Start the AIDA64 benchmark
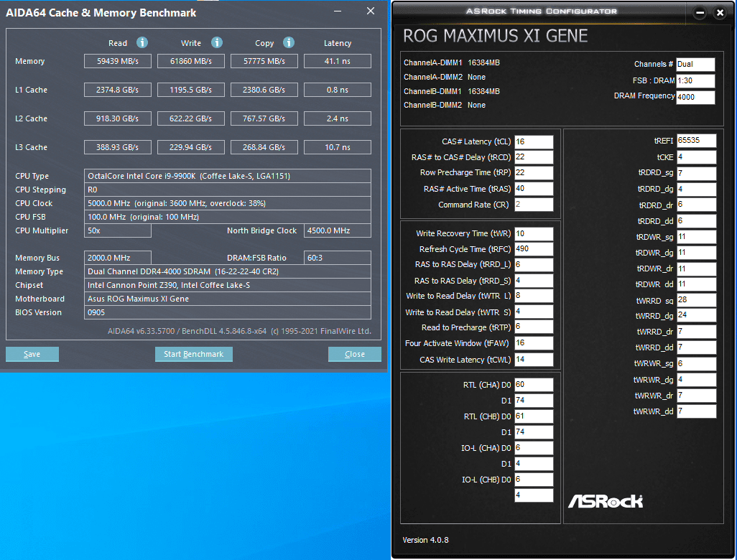 [x=194, y=354]
